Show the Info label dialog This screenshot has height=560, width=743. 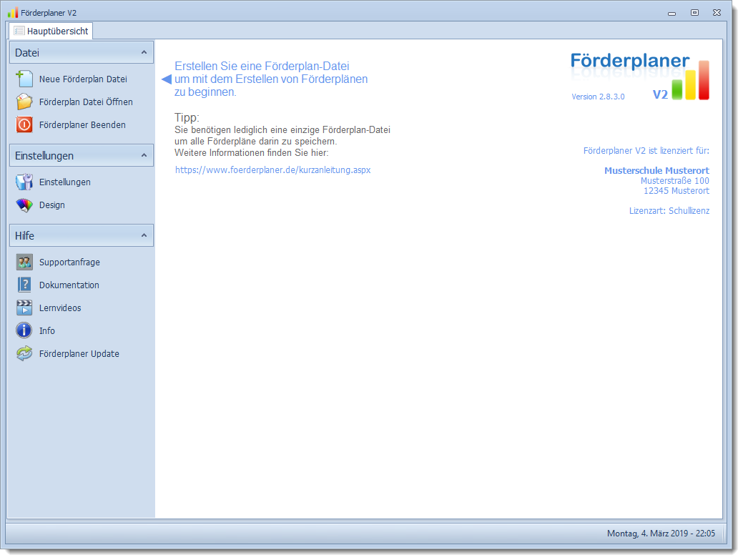click(47, 330)
